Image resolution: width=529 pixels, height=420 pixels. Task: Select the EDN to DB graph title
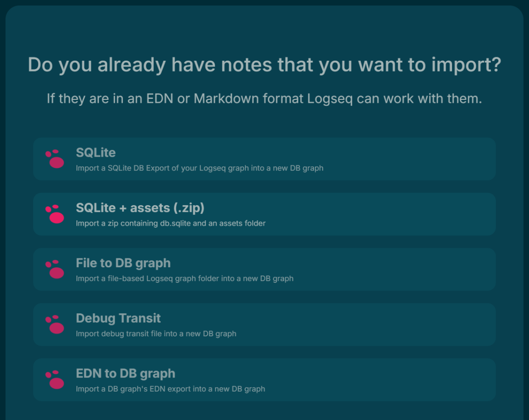(125, 373)
